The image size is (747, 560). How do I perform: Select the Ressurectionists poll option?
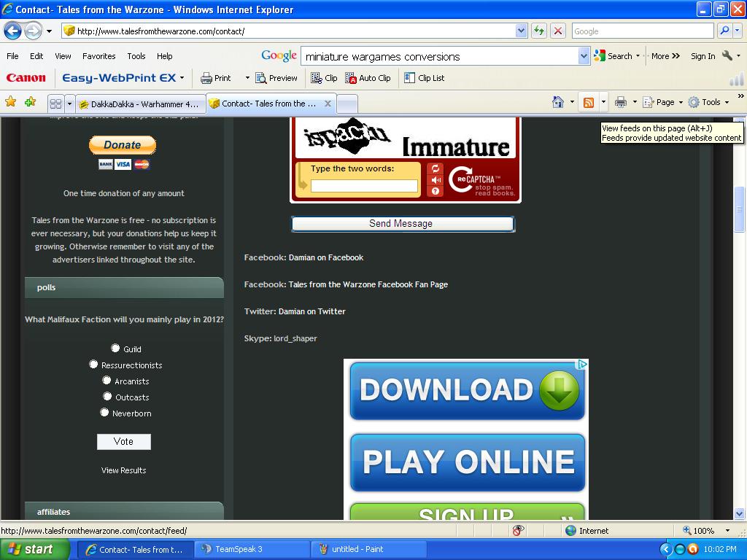point(93,365)
